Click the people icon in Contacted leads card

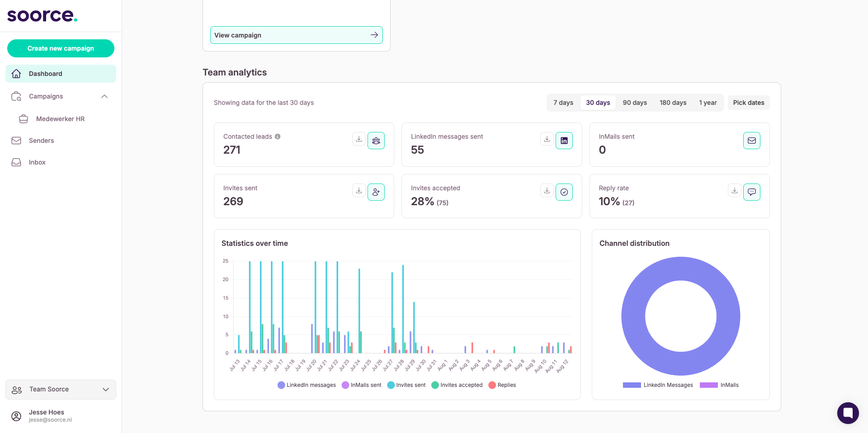(x=376, y=141)
